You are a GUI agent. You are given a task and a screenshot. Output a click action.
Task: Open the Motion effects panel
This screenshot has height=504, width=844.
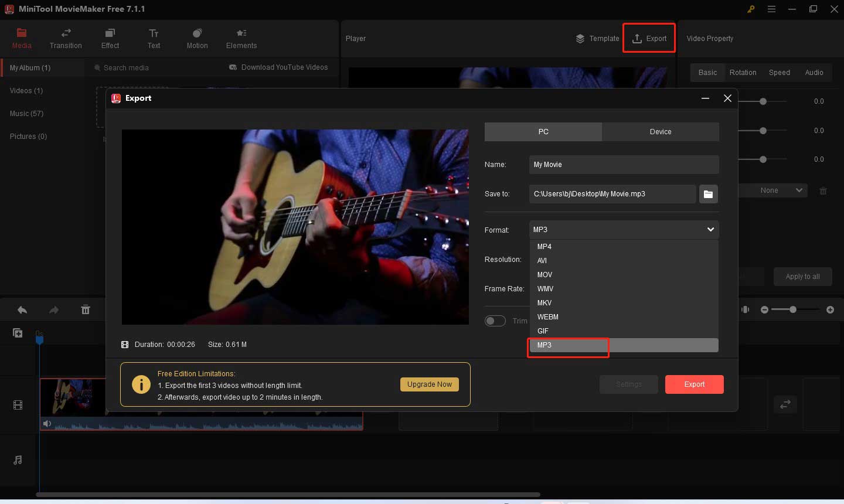pyautogui.click(x=197, y=39)
